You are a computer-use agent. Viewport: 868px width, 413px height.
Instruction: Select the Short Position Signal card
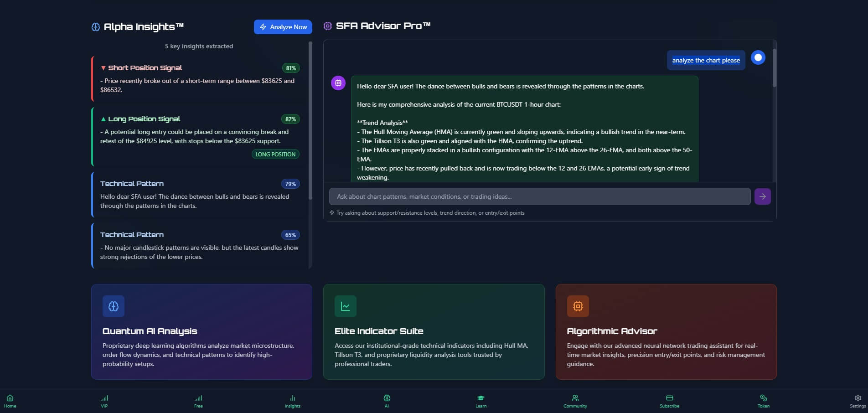(x=200, y=78)
